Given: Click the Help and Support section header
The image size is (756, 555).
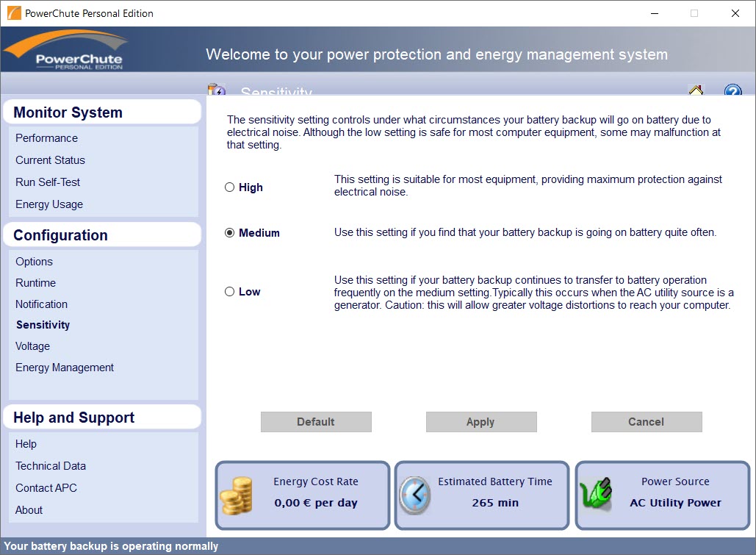Looking at the screenshot, I should [x=101, y=418].
